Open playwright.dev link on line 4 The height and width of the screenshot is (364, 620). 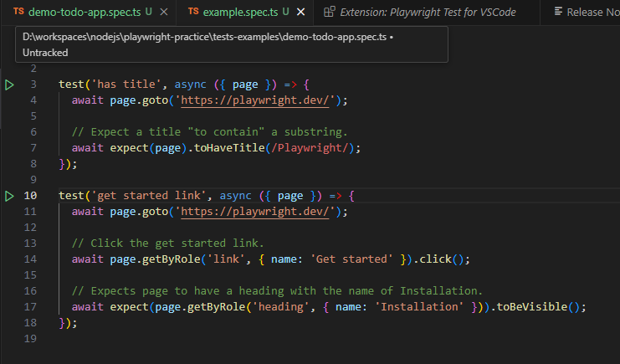pyautogui.click(x=255, y=100)
